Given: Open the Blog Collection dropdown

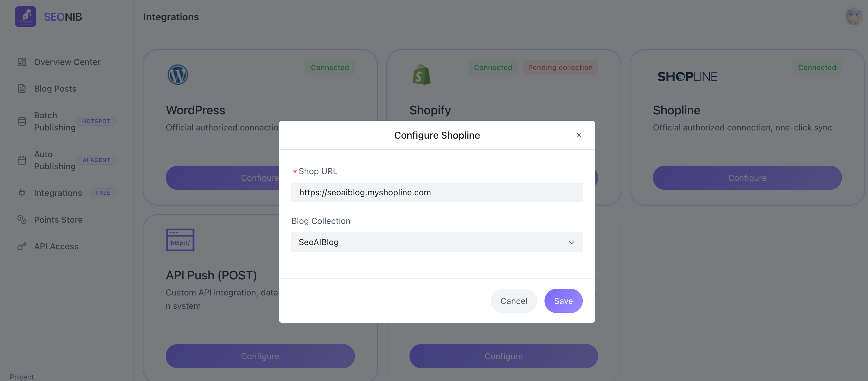Looking at the screenshot, I should (x=437, y=242).
